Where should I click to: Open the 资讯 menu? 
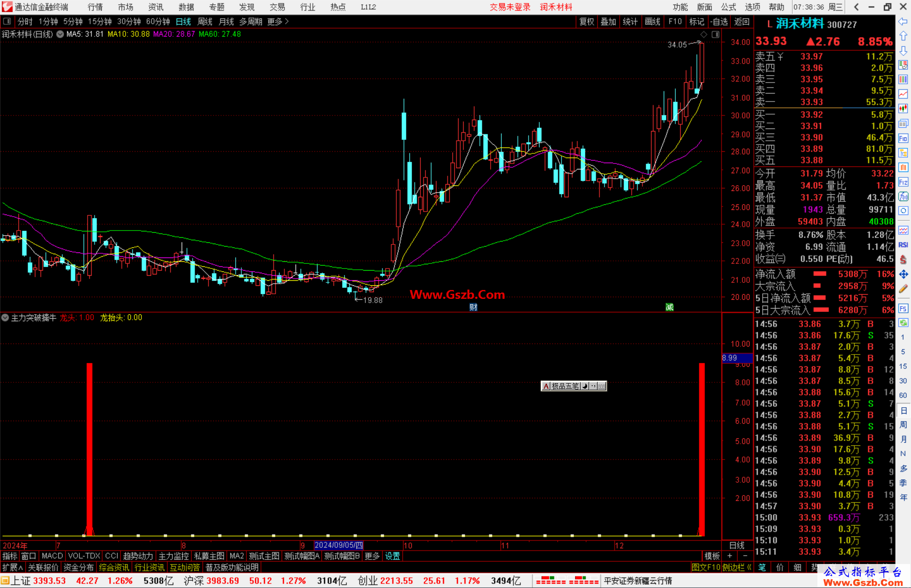pos(156,7)
